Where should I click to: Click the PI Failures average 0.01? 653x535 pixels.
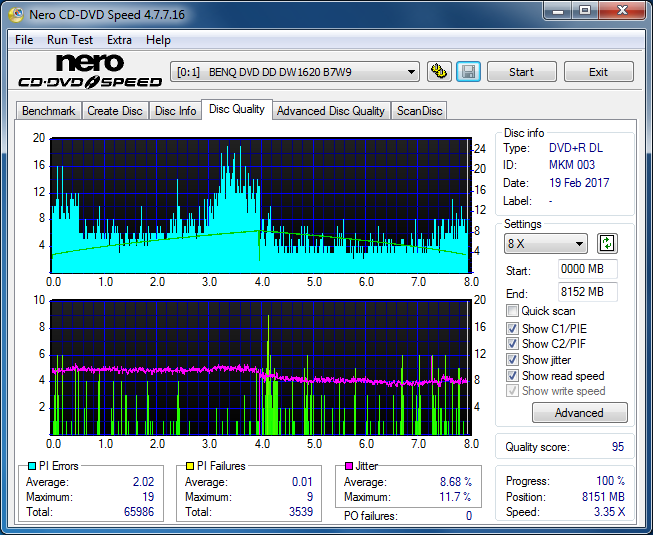(x=302, y=482)
